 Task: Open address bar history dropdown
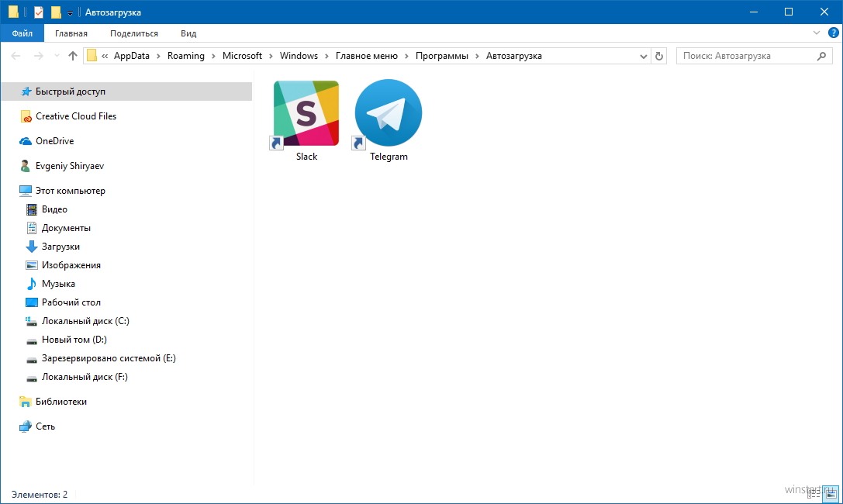(x=643, y=56)
